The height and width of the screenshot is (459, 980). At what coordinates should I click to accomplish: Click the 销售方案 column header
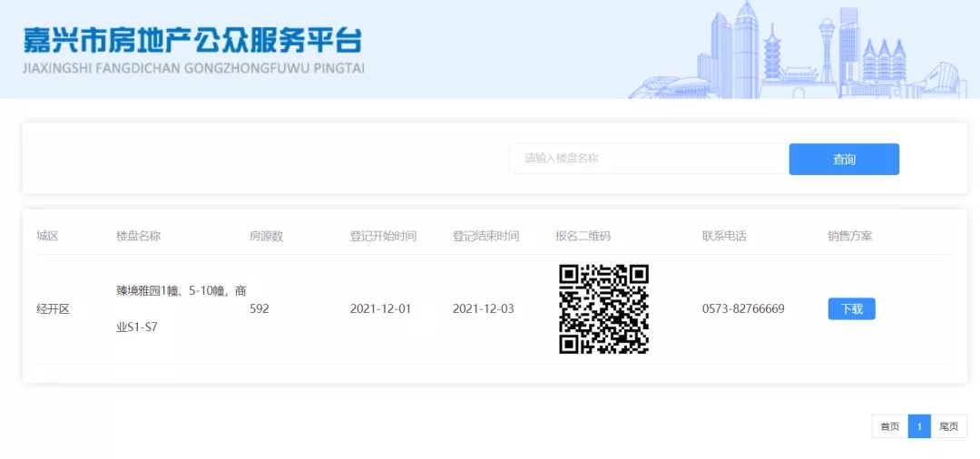point(850,236)
